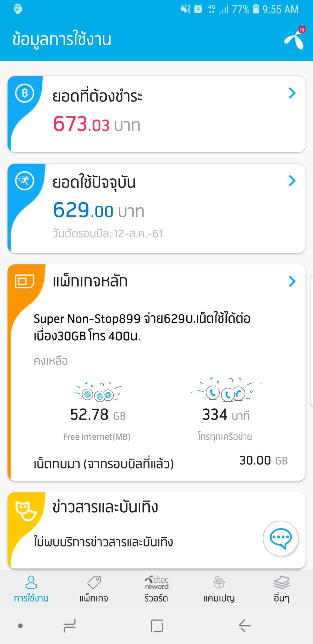Open the แคมเปญ campaign tab
The image size is (313, 644).
tap(219, 589)
